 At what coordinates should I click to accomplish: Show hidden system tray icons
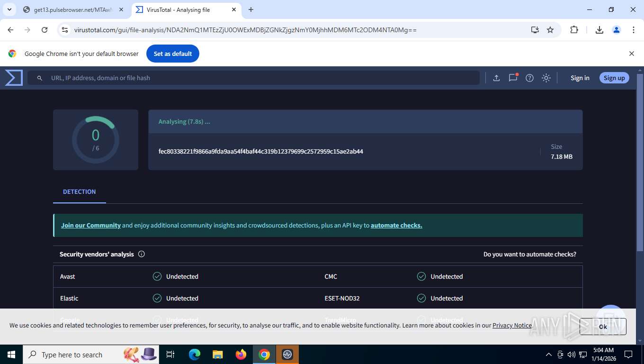[x=549, y=355]
